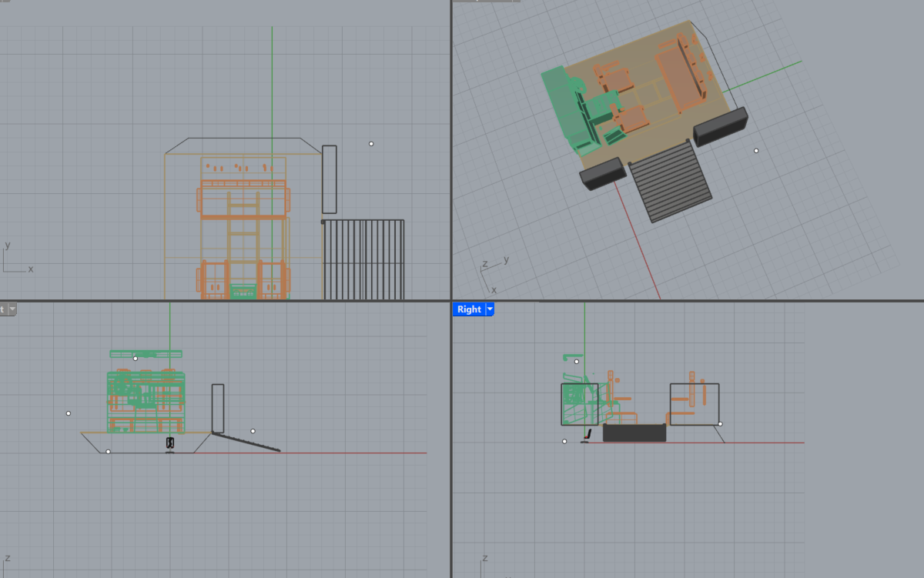This screenshot has width=924, height=578.
Task: Open the Right viewport title dropdown arrow
Action: [490, 309]
